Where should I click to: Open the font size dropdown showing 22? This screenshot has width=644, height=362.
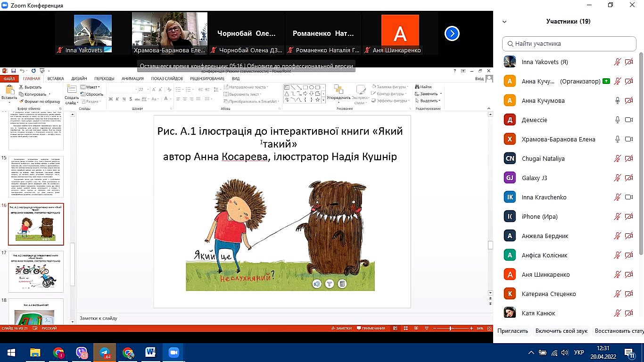click(x=148, y=89)
